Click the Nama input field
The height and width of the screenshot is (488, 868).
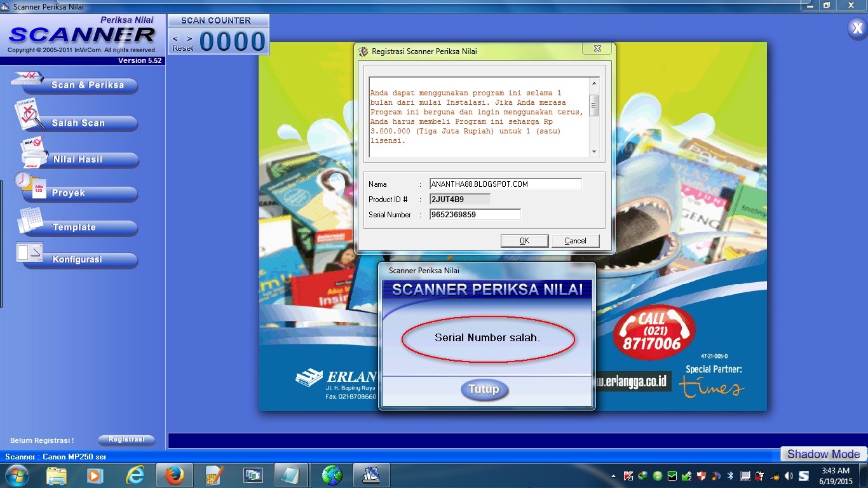tap(506, 184)
